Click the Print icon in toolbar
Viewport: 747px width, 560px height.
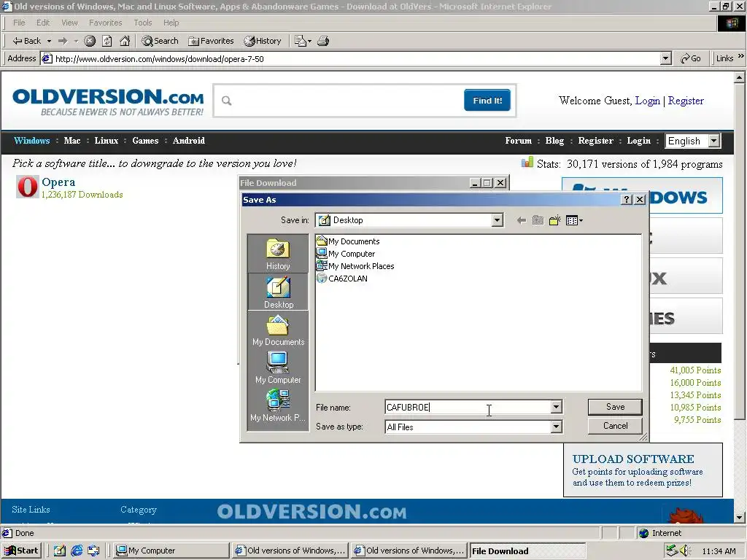[323, 41]
